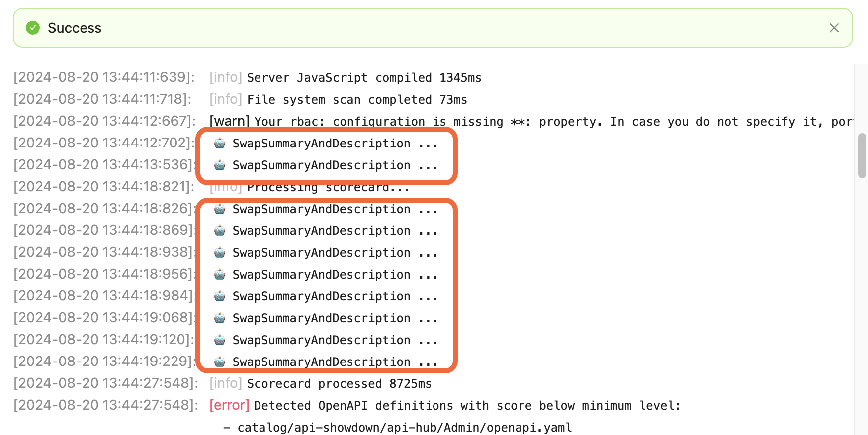Image resolution: width=868 pixels, height=435 pixels.
Task: Click the timestamp 2024-08-20 13:44:18:821
Action: (x=104, y=187)
